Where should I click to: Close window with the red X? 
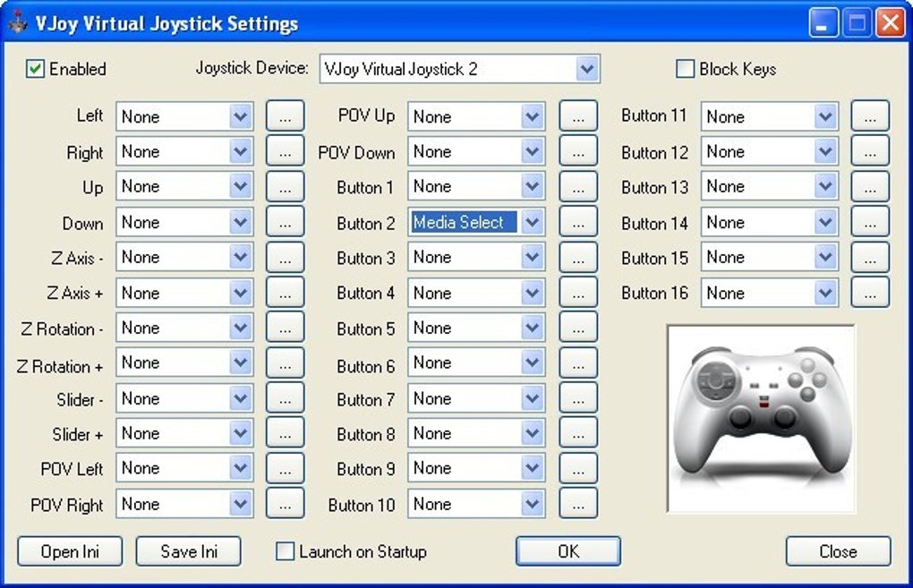click(x=891, y=23)
